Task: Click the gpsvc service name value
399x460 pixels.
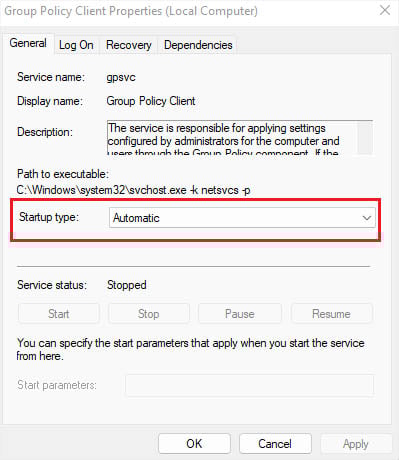Action: click(121, 77)
